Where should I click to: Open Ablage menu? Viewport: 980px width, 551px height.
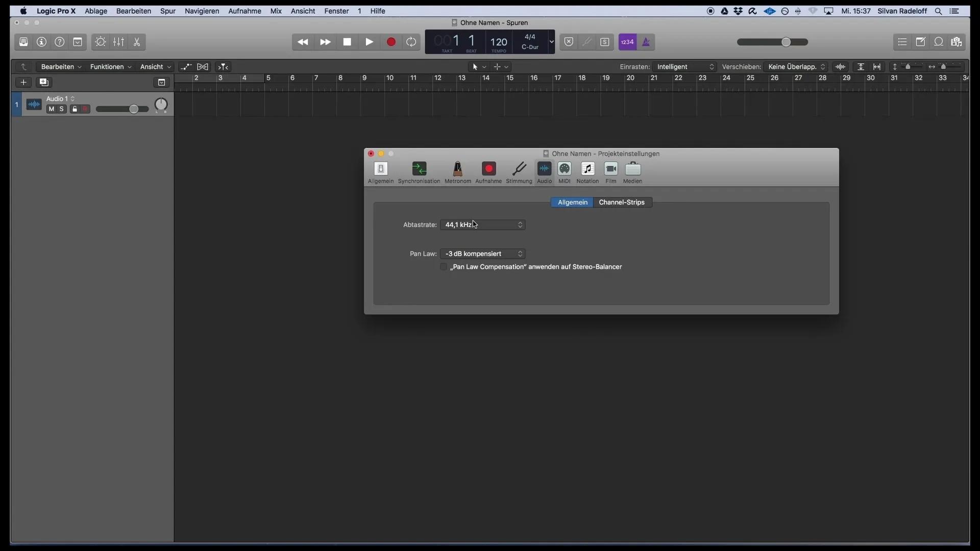pyautogui.click(x=95, y=11)
